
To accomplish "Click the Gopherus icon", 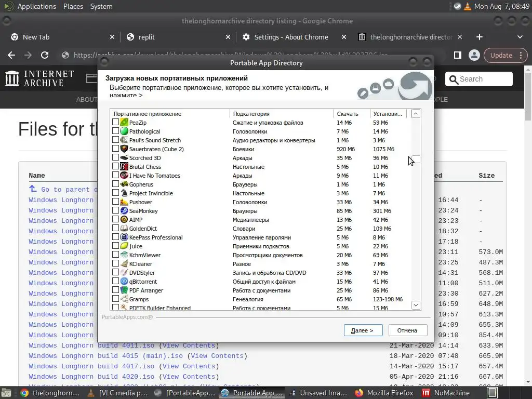I will (x=124, y=184).
